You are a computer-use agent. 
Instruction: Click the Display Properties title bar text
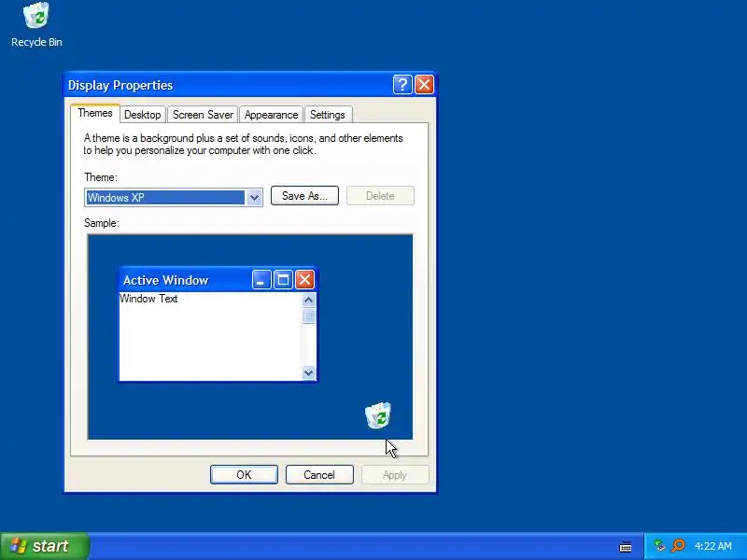coord(120,85)
